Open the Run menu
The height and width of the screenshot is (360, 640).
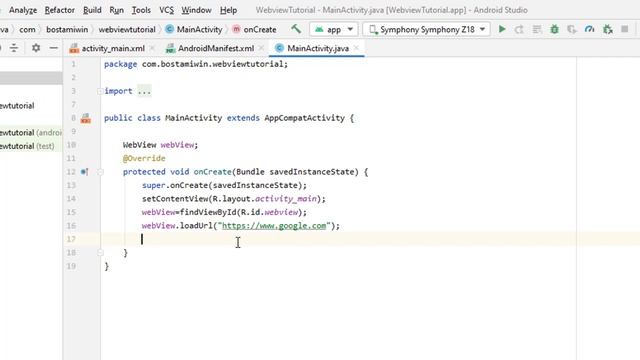[x=116, y=10]
